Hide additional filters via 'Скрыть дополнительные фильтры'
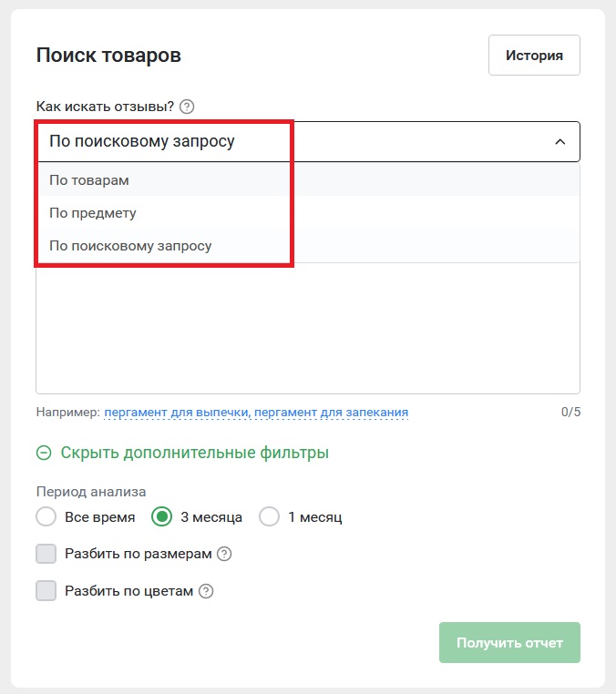Screen dimensions: 616x694 tap(194, 453)
